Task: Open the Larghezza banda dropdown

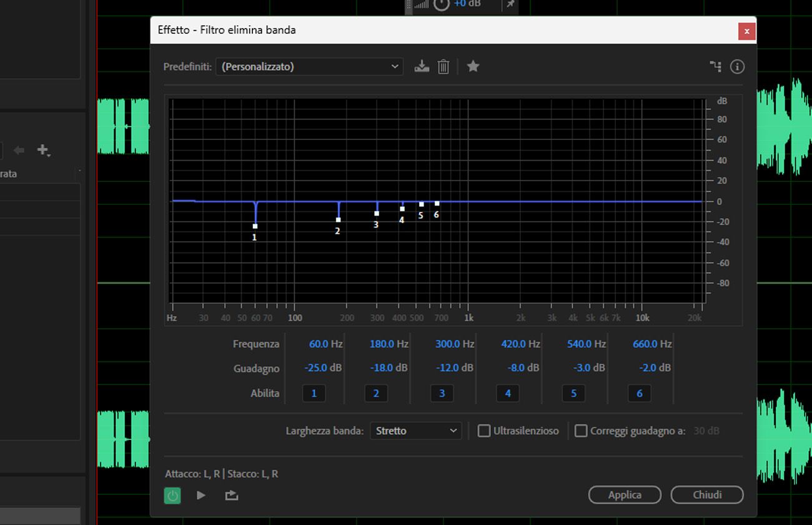Action: [415, 431]
